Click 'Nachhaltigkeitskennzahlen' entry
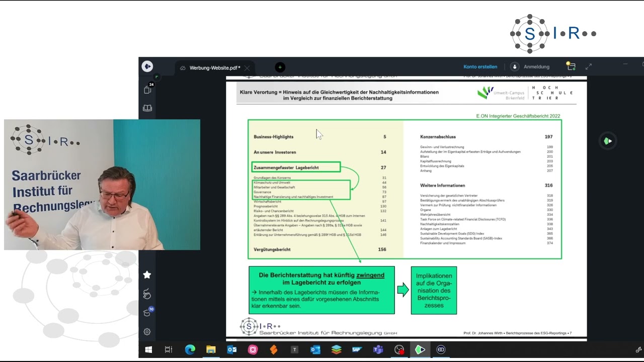 click(x=439, y=224)
